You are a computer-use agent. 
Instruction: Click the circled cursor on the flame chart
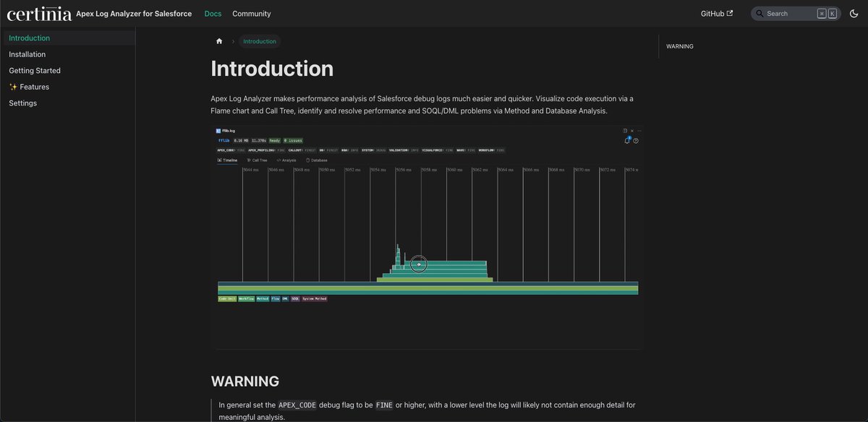pyautogui.click(x=419, y=264)
